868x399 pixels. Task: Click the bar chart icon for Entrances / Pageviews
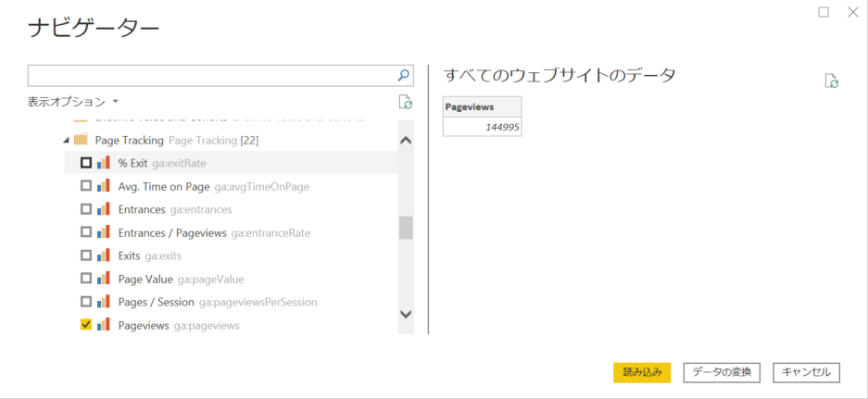click(104, 233)
